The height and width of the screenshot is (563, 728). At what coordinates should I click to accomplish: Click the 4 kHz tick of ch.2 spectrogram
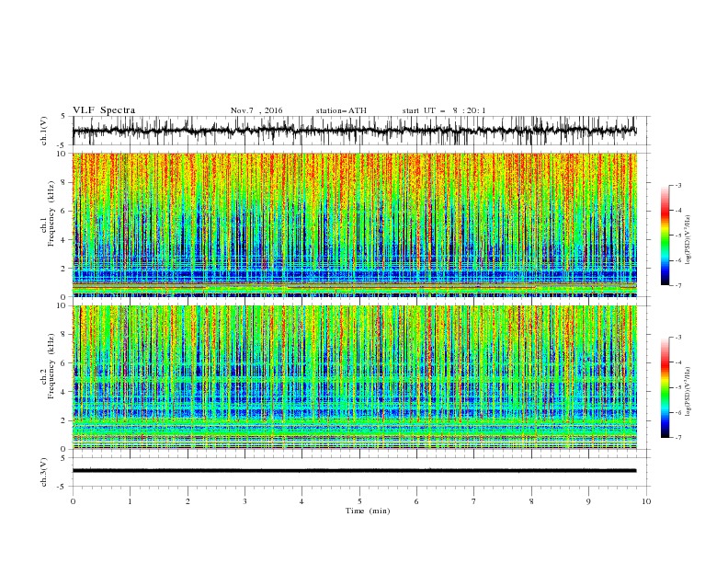tap(63, 392)
